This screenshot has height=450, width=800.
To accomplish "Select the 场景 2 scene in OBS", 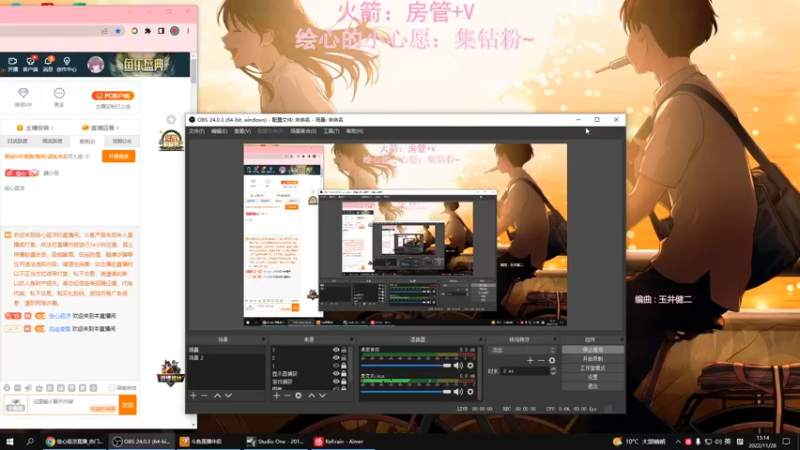I will click(226, 358).
